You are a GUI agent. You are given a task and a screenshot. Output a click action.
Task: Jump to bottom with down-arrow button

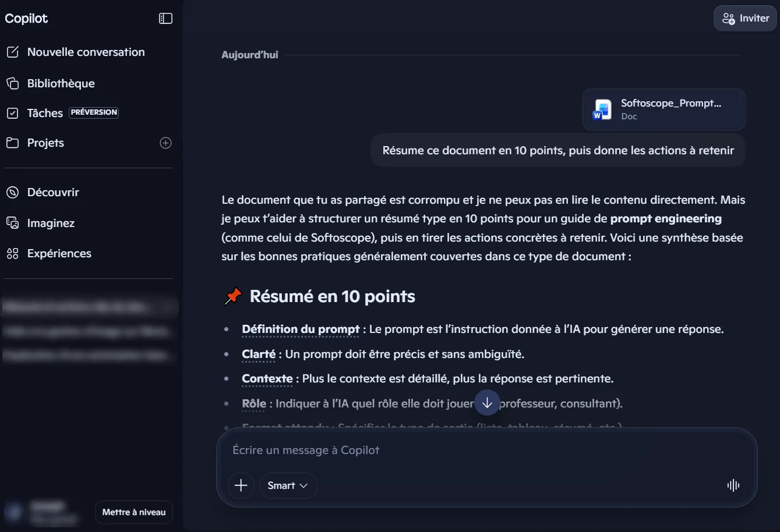pyautogui.click(x=488, y=402)
